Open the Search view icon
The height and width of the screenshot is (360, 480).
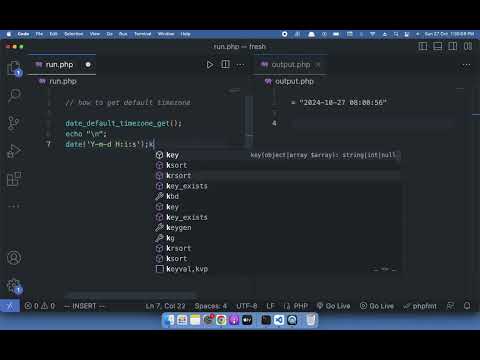pos(14,96)
